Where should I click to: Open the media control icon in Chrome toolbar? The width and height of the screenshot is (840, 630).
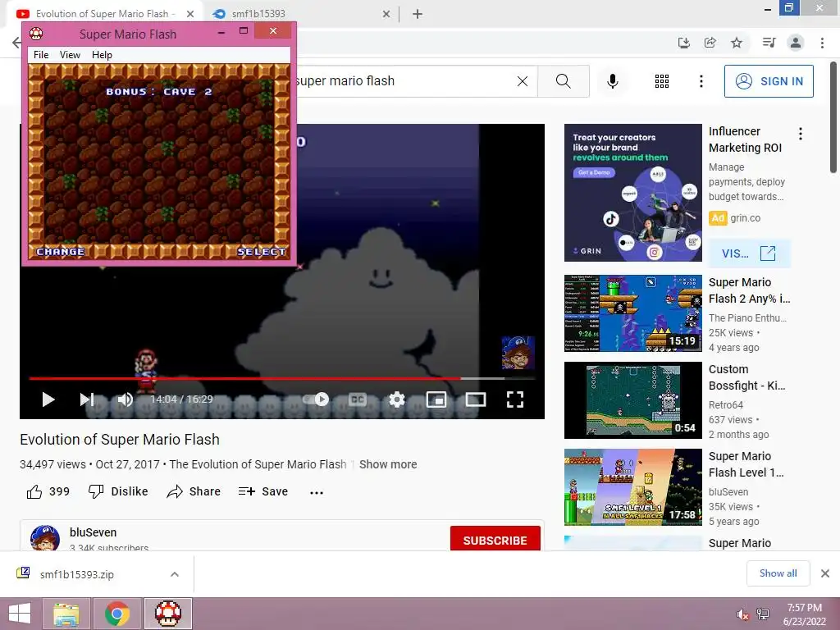769,43
